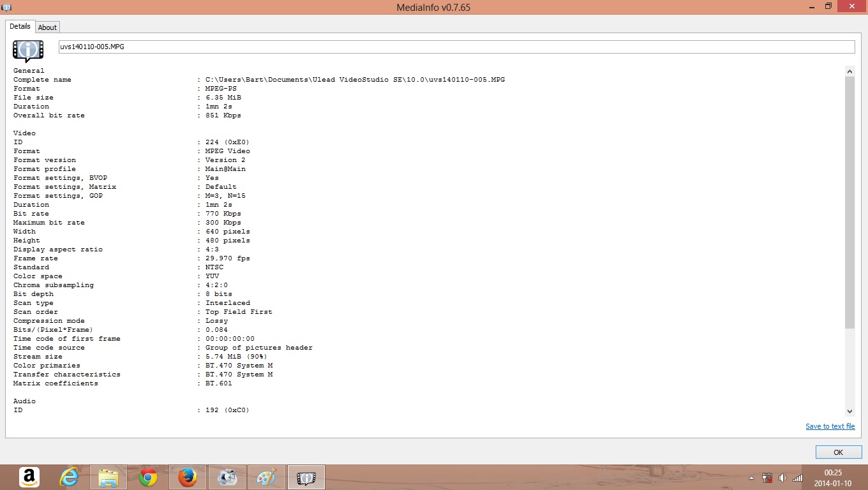Click the 'Bits/(Pixel*Frame)' label

pyautogui.click(x=54, y=330)
